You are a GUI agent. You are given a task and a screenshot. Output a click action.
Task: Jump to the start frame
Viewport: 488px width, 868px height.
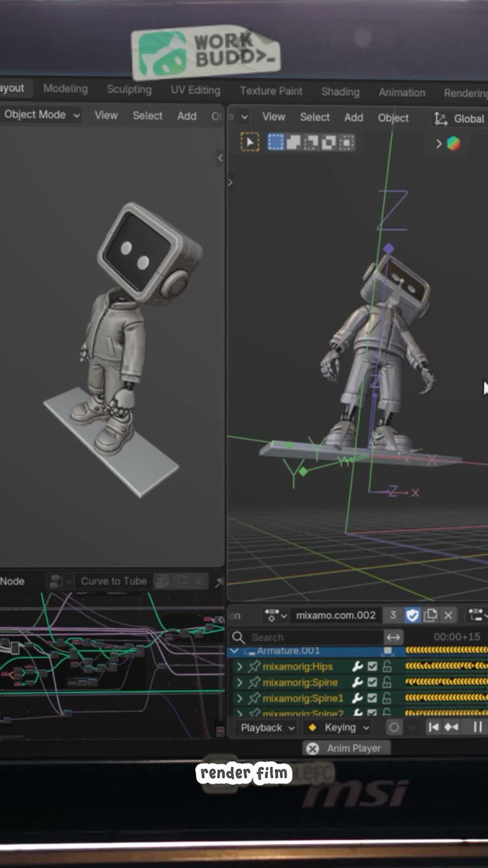click(x=433, y=727)
